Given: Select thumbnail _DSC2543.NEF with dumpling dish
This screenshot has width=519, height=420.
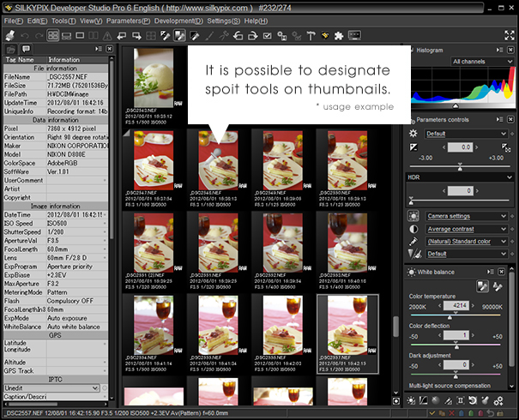Looking at the screenshot, I should (x=154, y=86).
